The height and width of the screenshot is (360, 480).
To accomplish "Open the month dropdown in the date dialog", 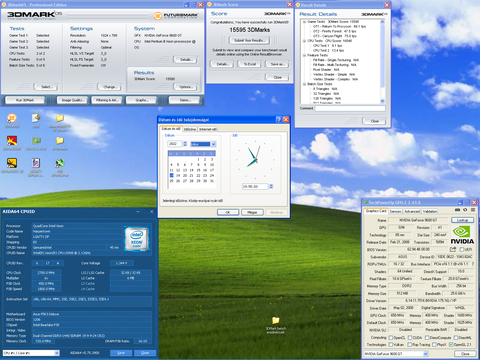I will [203, 144].
